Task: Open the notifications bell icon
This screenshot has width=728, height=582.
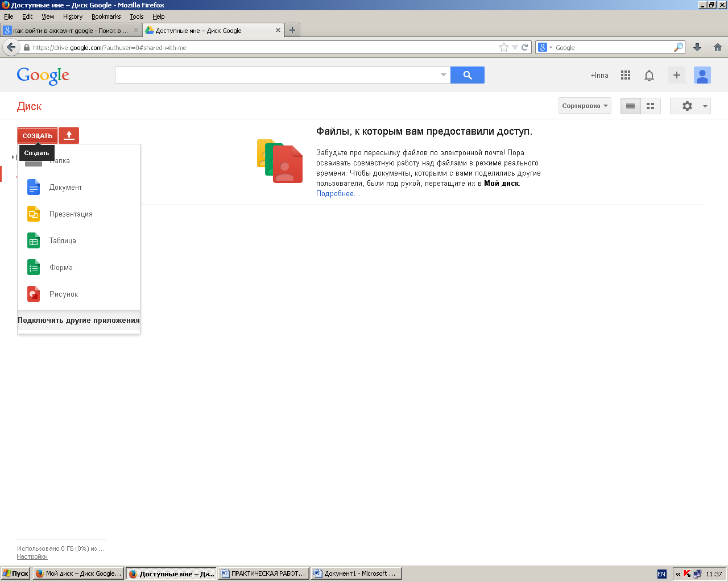Action: point(649,75)
